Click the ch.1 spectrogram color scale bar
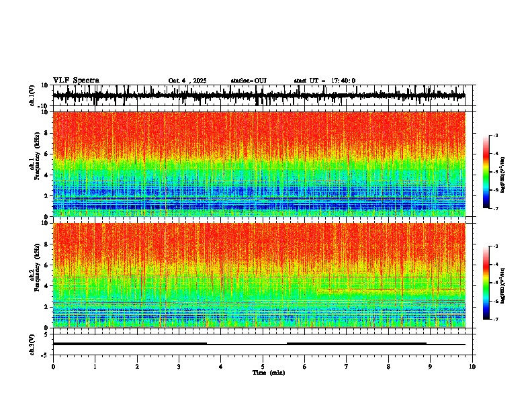532x411 pixels. (x=486, y=172)
